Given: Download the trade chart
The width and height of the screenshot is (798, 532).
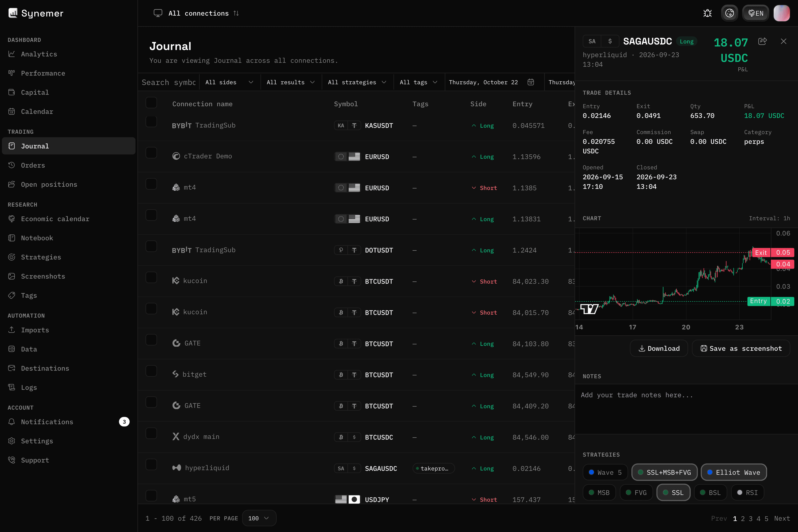Looking at the screenshot, I should pyautogui.click(x=659, y=349).
